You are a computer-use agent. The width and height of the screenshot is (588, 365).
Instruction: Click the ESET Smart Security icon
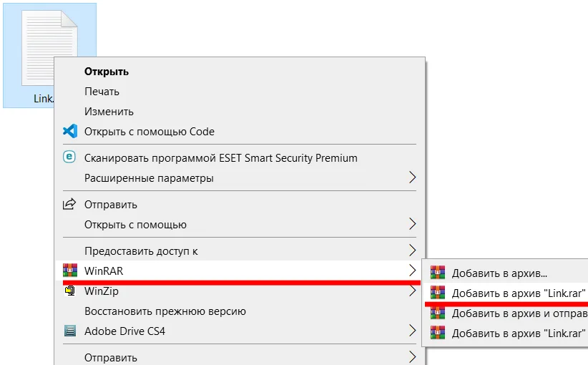(69, 157)
